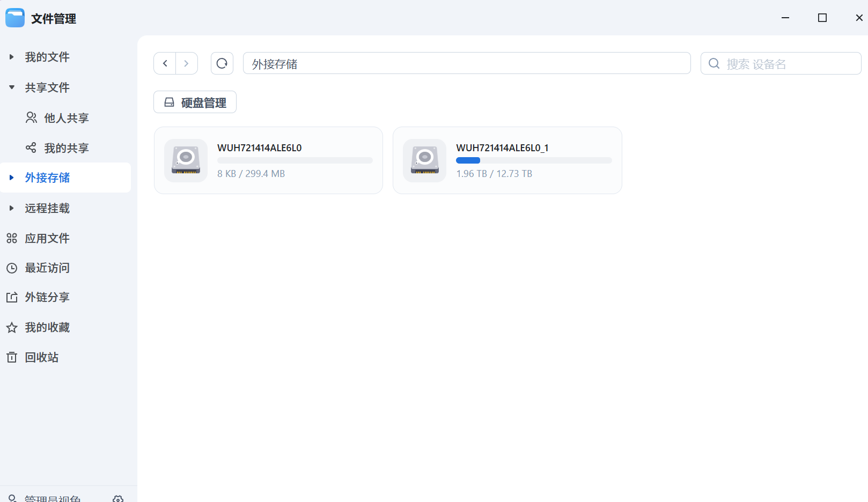Screen dimensions: 868x502
Task: Click the trash icon for 回收站
Action: click(12, 357)
